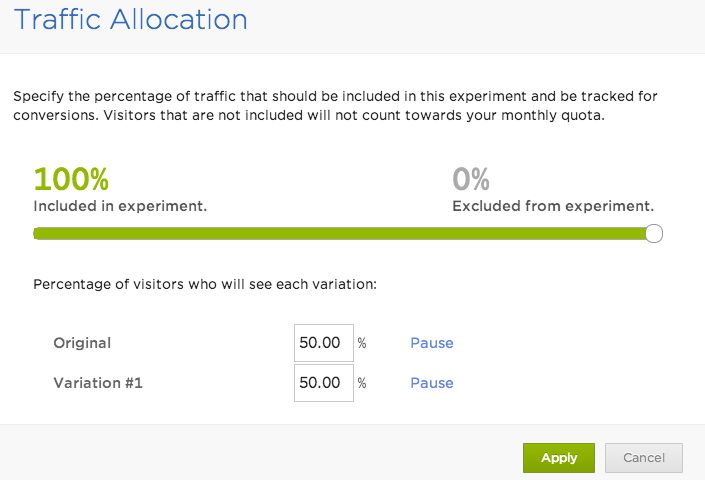
Task: Click the Traffic Allocation dialog title
Action: click(131, 20)
